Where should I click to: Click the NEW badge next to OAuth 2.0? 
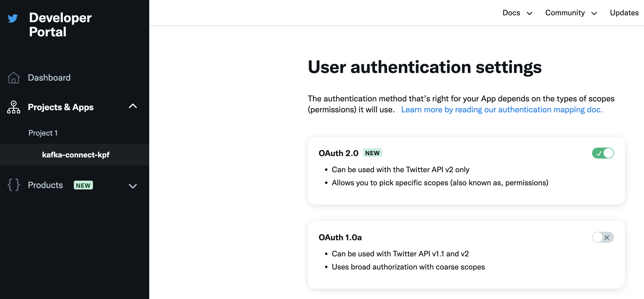(372, 153)
